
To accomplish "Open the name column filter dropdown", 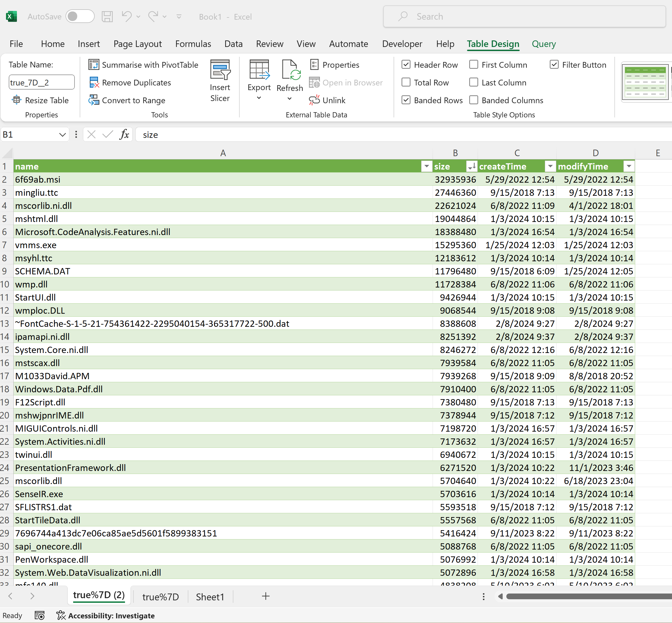I will [x=426, y=166].
